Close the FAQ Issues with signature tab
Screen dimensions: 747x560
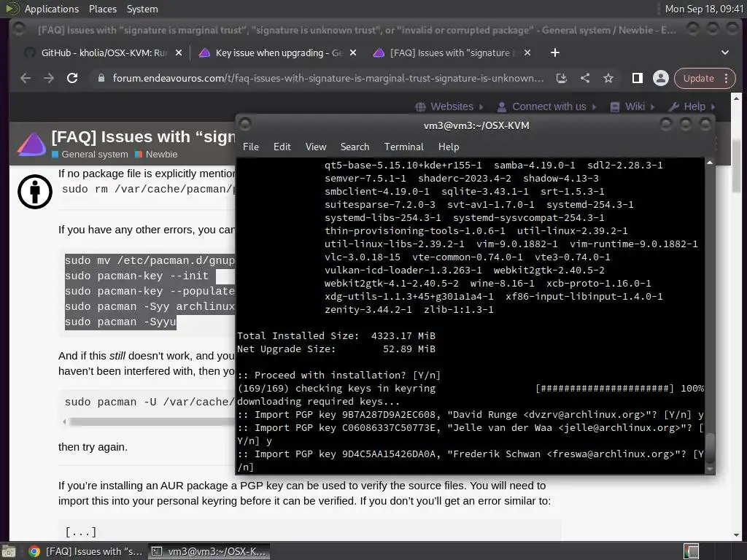coord(527,52)
